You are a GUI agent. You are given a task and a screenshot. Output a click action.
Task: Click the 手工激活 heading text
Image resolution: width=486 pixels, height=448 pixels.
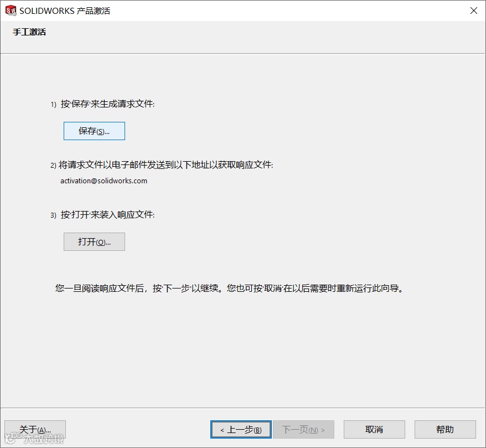[29, 32]
